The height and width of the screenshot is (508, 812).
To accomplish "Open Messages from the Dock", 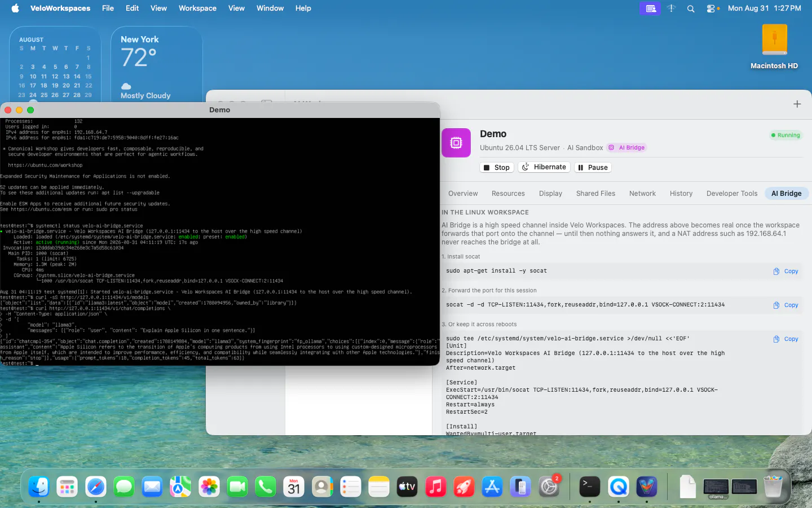I will (x=124, y=487).
